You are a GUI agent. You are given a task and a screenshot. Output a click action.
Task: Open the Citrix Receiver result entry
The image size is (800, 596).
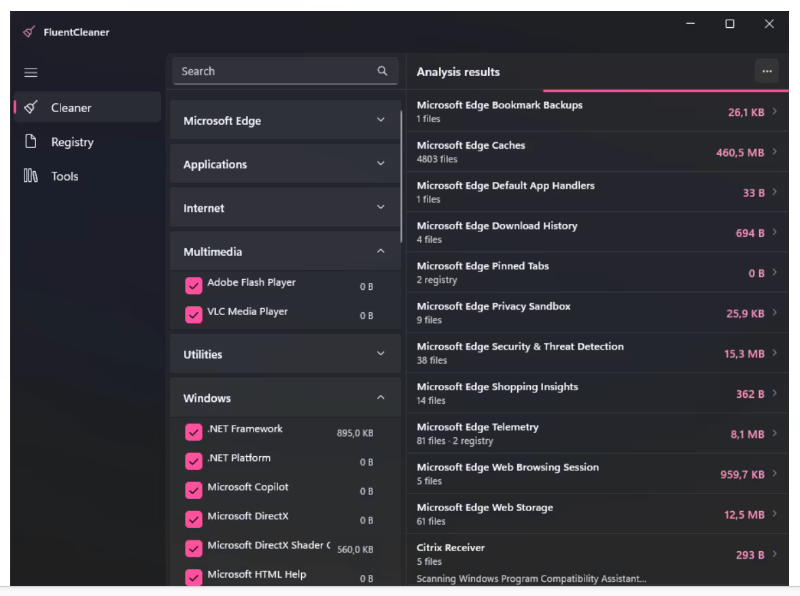pos(590,553)
